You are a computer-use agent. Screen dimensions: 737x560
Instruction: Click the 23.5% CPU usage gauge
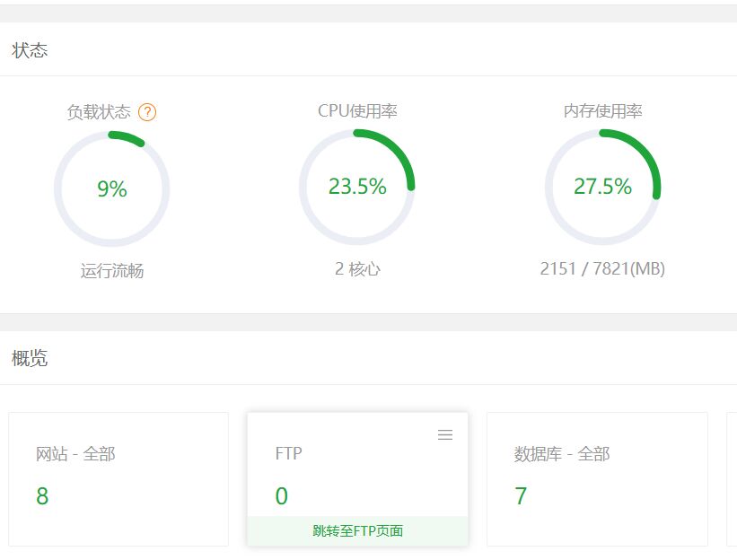pyautogui.click(x=357, y=187)
